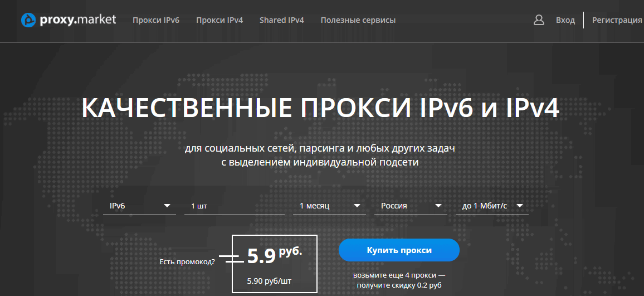Go to the Shared IPv4 page
Image resolution: width=644 pixels, height=296 pixels.
coord(282,20)
